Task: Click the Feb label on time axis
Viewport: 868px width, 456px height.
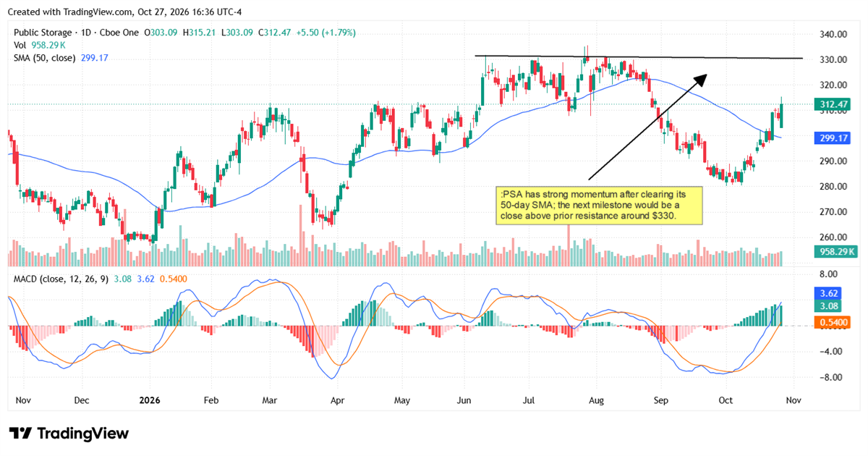Action: (x=210, y=400)
